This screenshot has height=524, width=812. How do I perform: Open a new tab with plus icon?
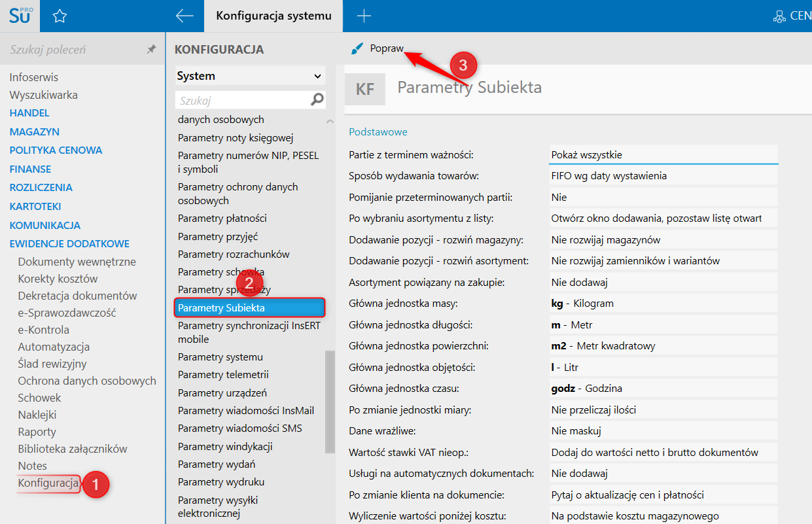[x=364, y=16]
